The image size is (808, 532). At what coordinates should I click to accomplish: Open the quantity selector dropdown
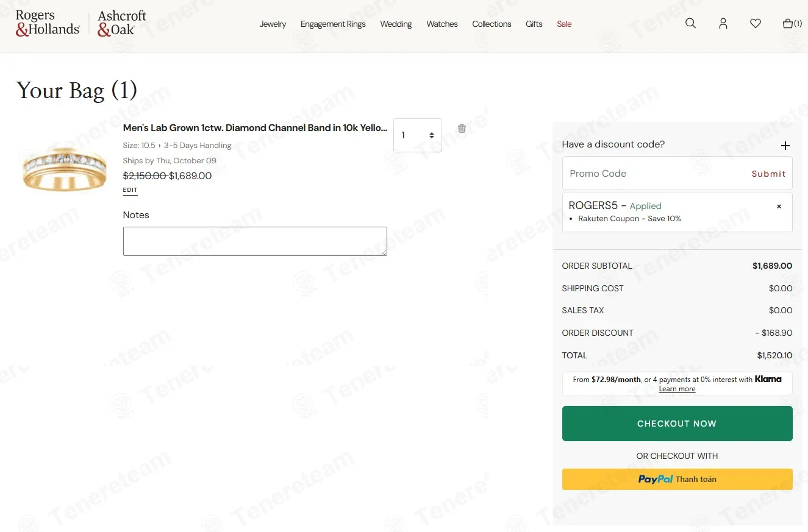(x=418, y=135)
